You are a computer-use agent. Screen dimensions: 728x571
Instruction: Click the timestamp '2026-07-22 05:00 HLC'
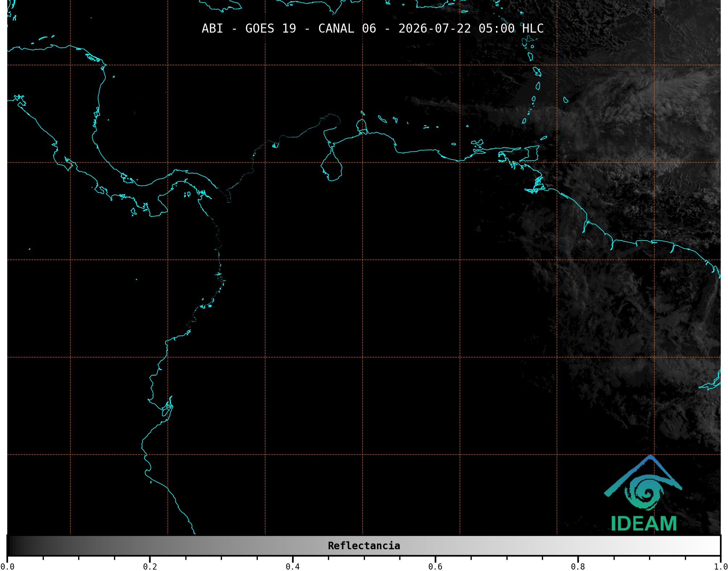pos(471,29)
